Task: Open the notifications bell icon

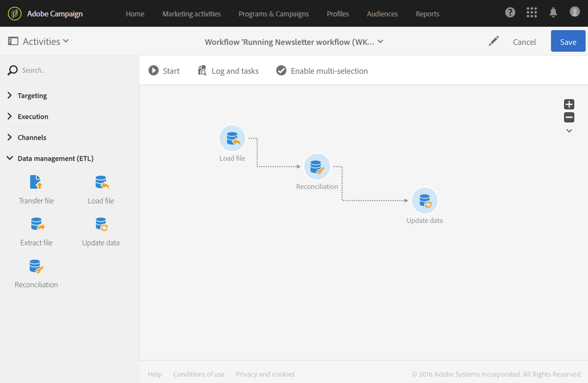Action: click(x=553, y=12)
